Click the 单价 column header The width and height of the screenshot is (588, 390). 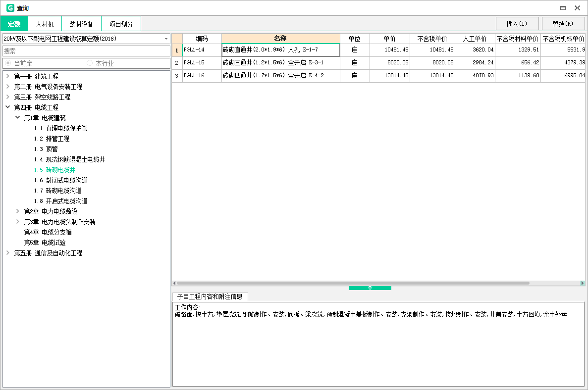pyautogui.click(x=390, y=39)
